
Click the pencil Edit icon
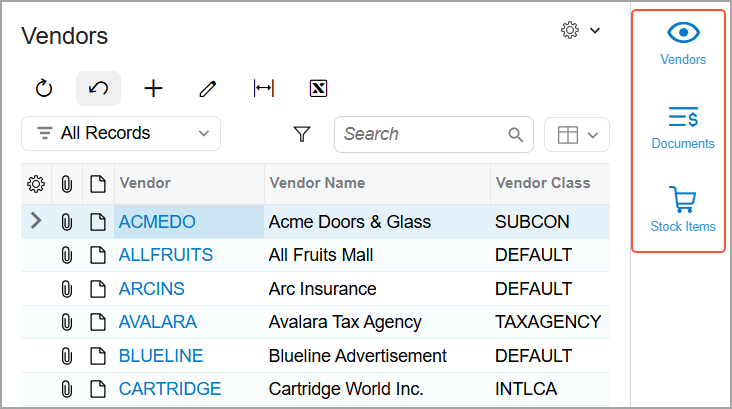click(208, 88)
